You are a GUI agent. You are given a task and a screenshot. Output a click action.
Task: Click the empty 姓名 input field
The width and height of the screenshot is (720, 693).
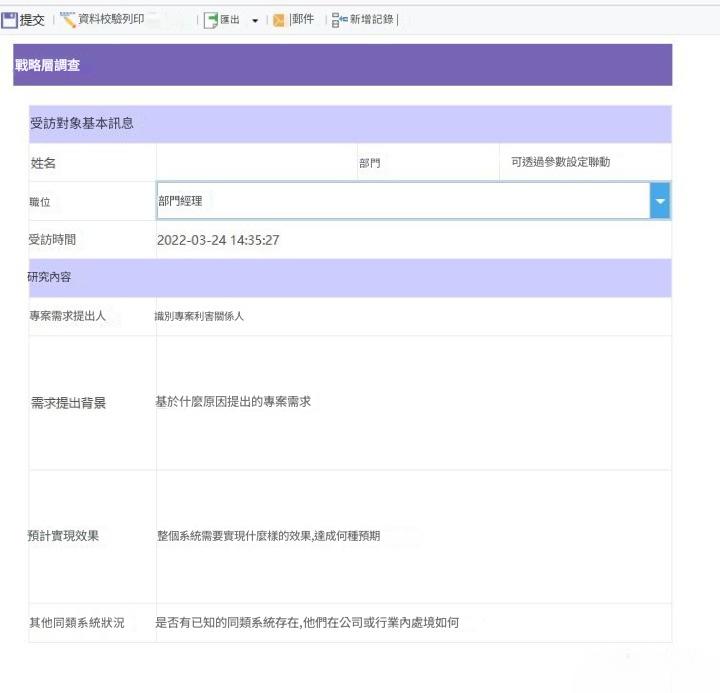point(257,162)
